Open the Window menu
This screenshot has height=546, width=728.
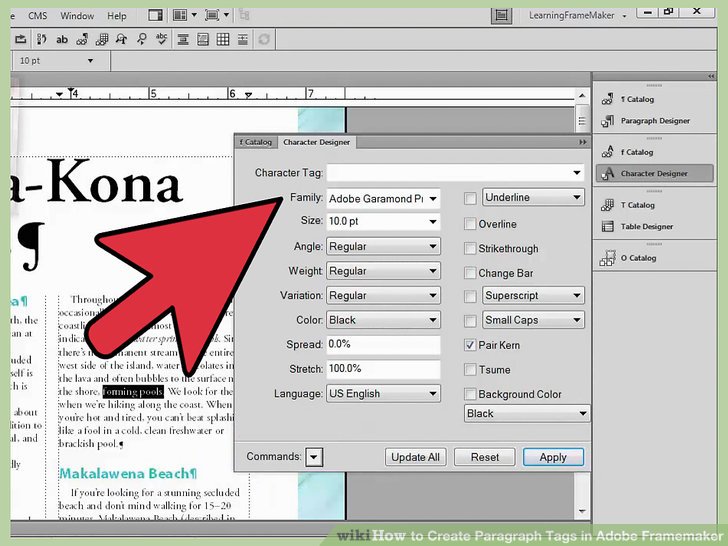(x=77, y=16)
